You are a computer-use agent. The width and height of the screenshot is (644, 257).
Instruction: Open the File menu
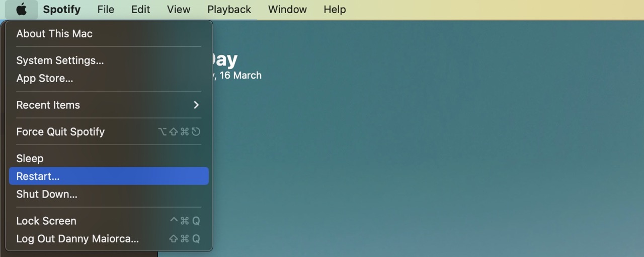(106, 10)
